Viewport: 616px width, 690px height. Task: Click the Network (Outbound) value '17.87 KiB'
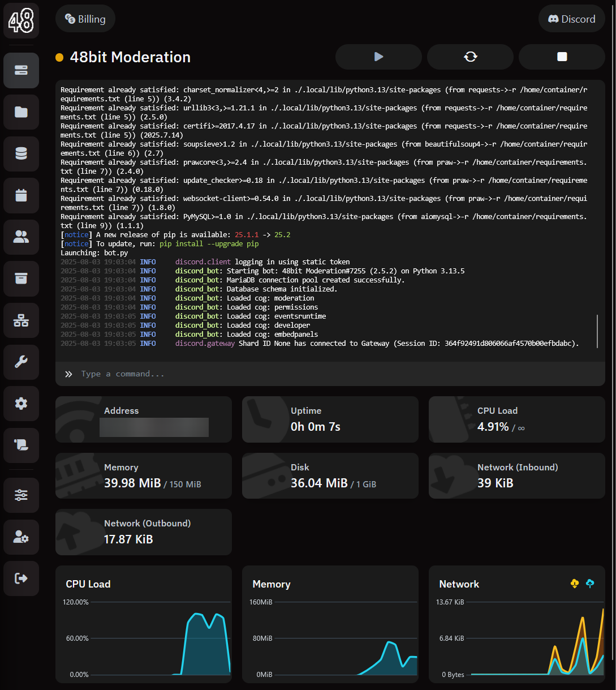click(128, 539)
